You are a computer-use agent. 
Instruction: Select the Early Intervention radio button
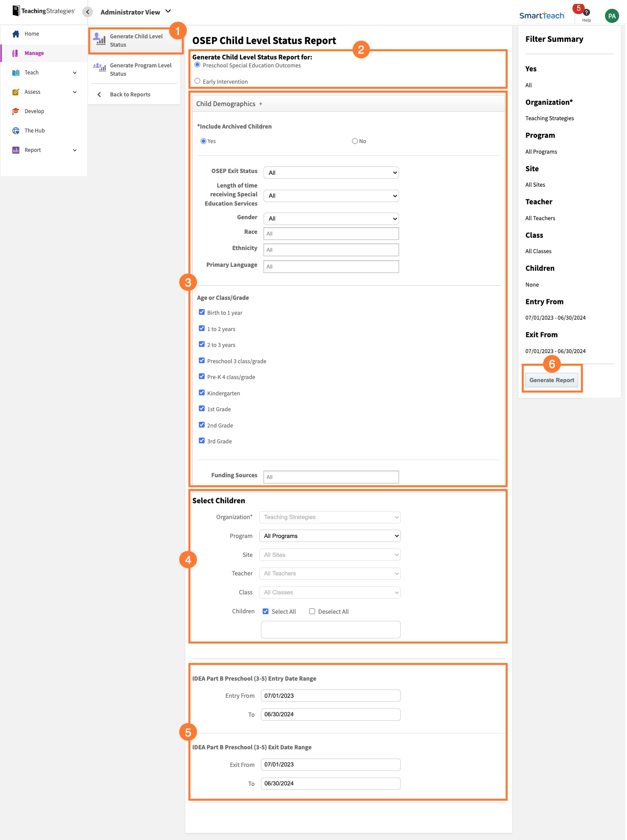(x=198, y=81)
